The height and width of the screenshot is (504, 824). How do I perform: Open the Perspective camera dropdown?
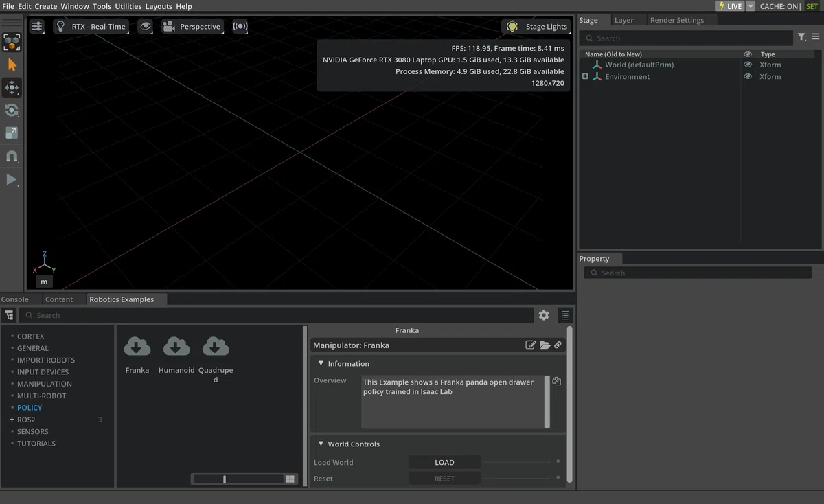[192, 27]
